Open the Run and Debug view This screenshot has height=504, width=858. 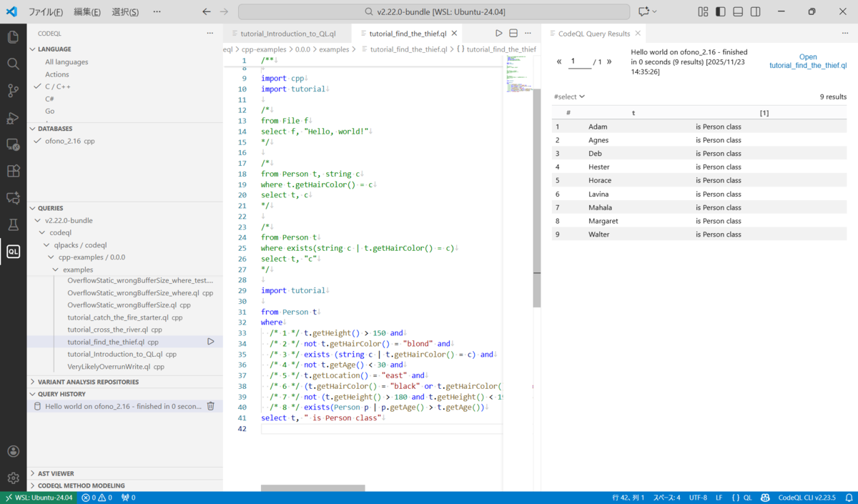pyautogui.click(x=13, y=118)
